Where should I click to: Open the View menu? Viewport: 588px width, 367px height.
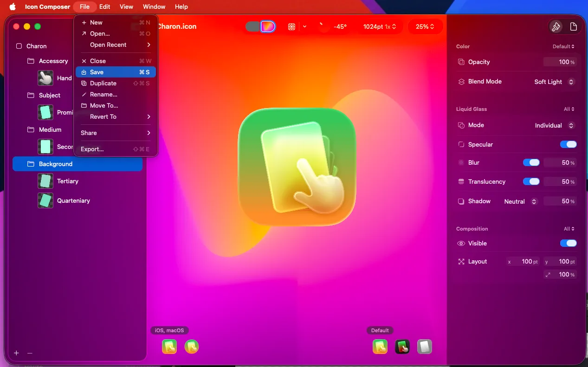point(126,6)
